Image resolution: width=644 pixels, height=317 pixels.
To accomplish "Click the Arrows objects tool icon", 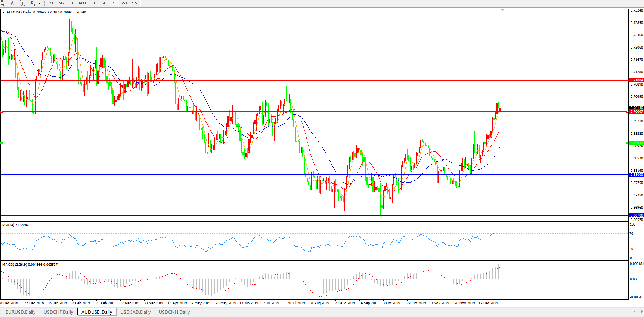I will coord(33,3).
